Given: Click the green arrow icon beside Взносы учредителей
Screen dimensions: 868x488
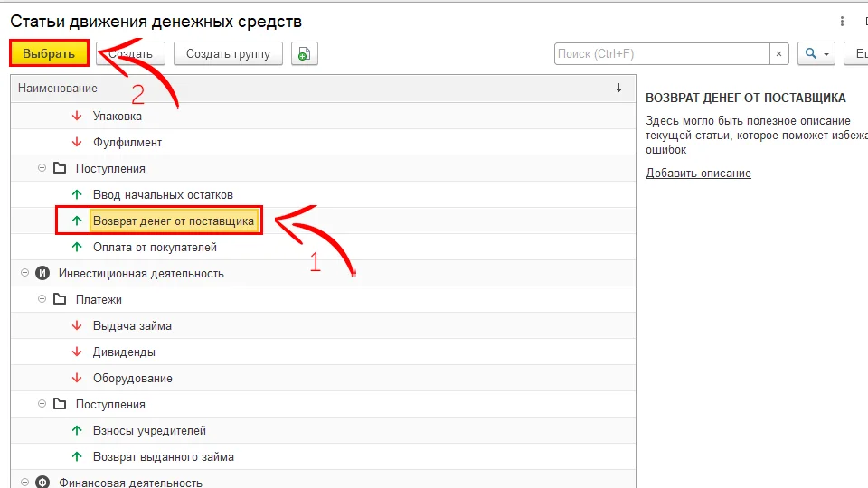Looking at the screenshot, I should point(77,430).
